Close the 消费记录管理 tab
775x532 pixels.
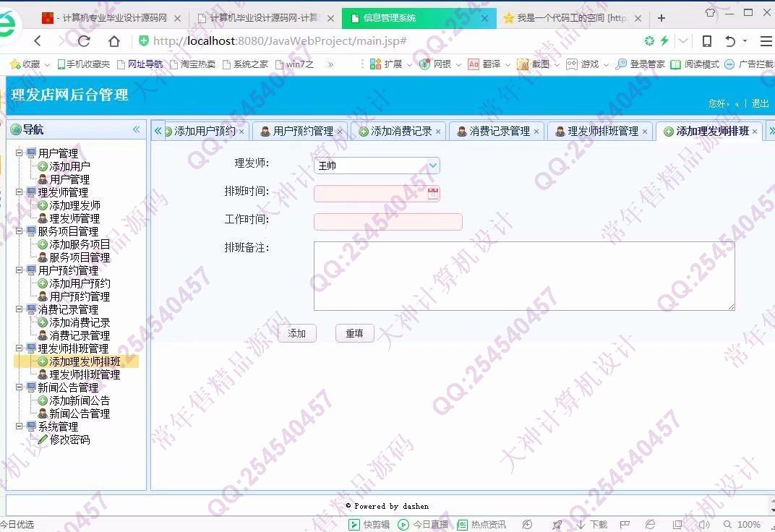coord(536,132)
